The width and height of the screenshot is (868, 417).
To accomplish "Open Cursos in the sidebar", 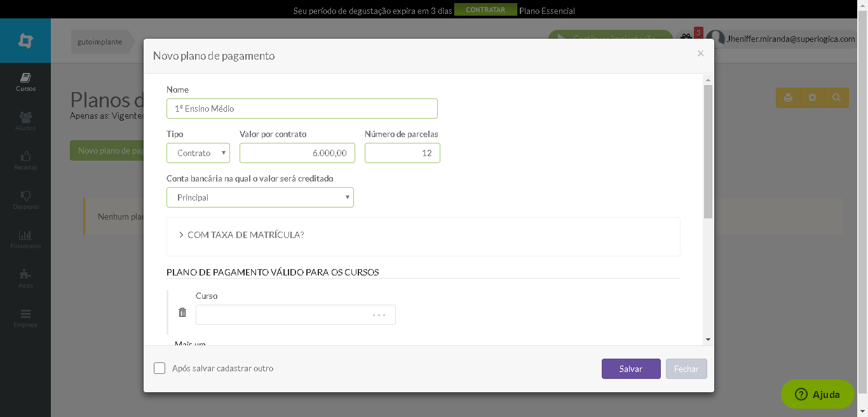I will pos(25,82).
